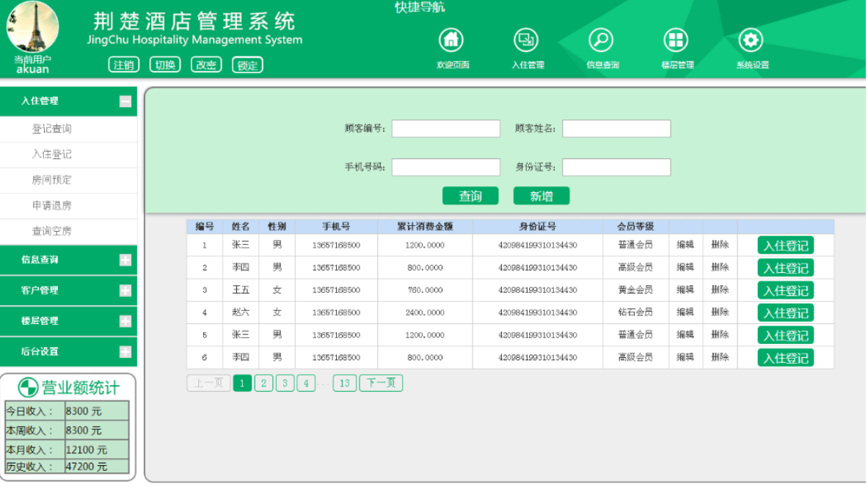
Task: Click the 新增 add button
Action: click(541, 197)
